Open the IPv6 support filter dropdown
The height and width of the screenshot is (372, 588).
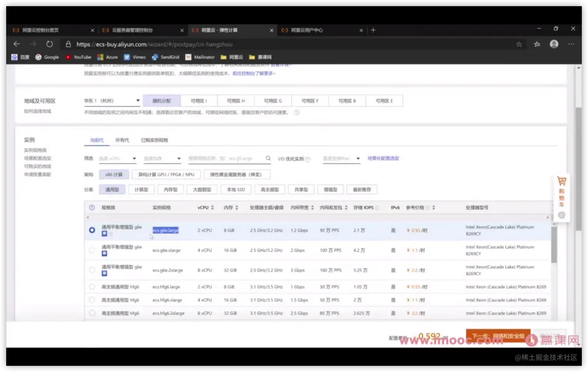(341, 159)
